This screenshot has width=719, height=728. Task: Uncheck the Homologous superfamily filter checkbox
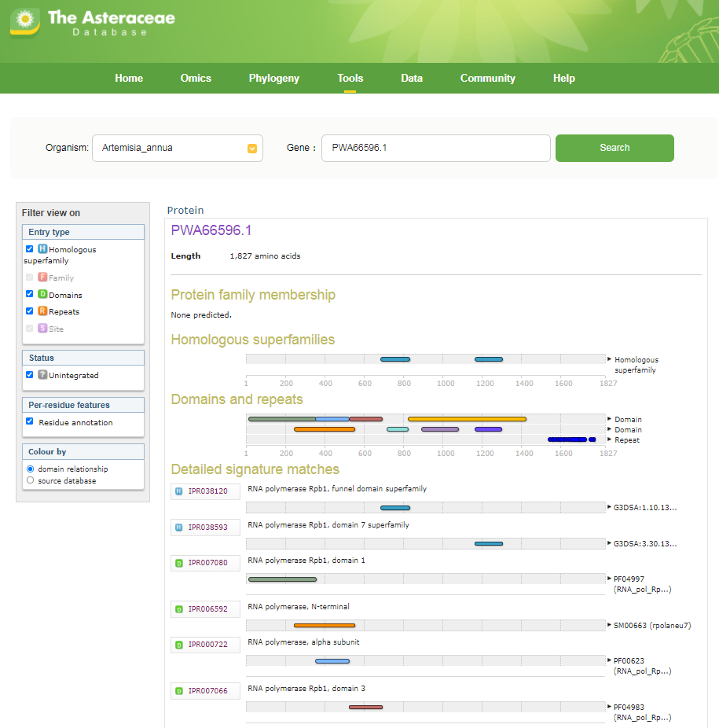coord(30,249)
